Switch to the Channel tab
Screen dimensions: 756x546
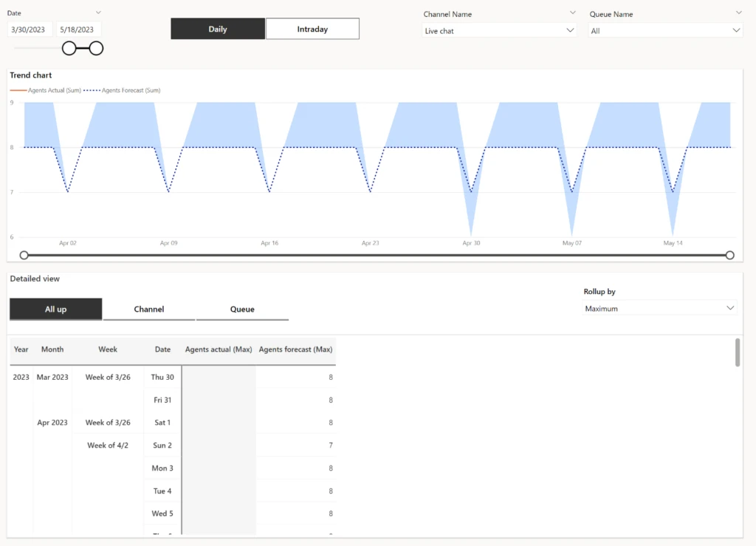point(149,309)
